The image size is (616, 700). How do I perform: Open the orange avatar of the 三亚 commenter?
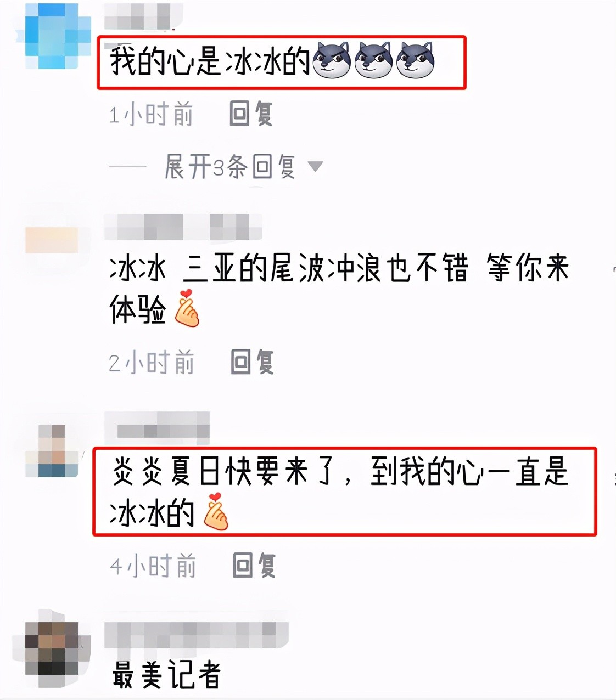coord(52,240)
